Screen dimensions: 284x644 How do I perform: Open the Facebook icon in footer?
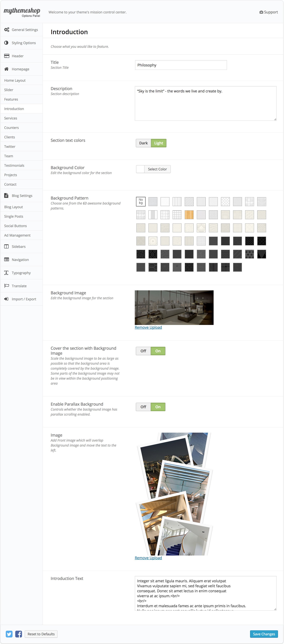[x=18, y=634]
